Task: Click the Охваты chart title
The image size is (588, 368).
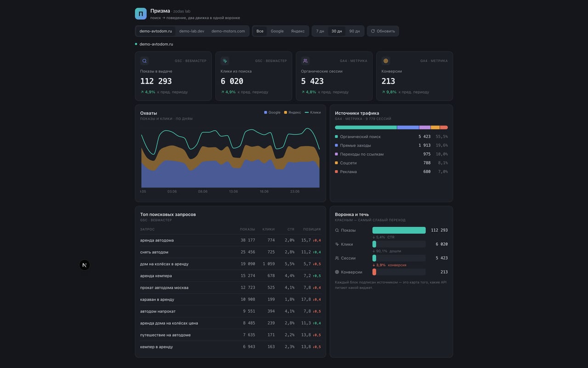Action: 148,113
